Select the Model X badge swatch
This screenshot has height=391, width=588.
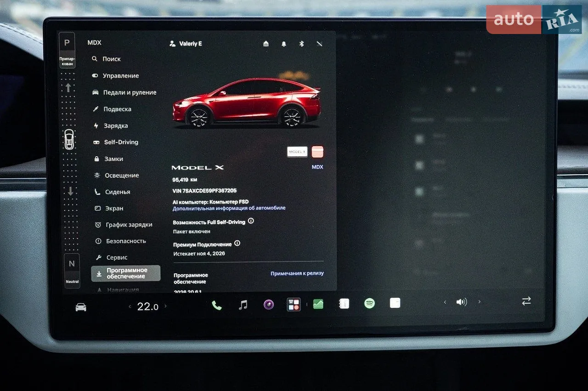coord(297,152)
